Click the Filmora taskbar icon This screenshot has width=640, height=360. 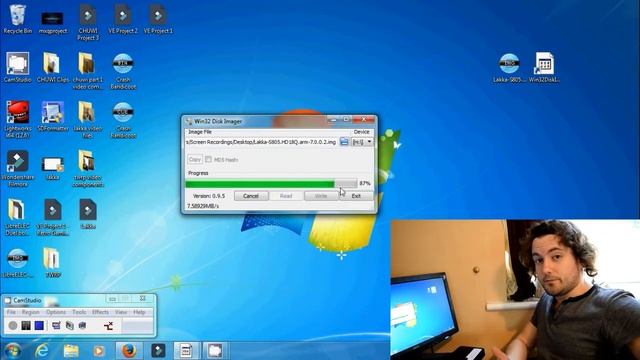click(158, 351)
